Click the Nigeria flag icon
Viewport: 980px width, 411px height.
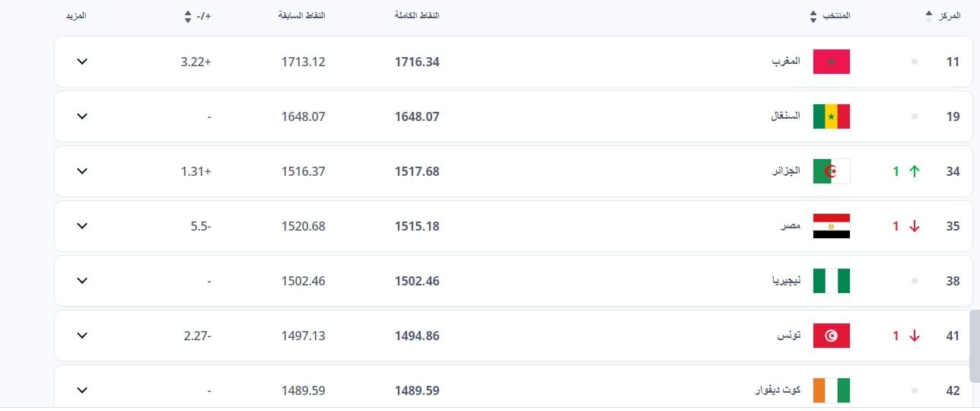pyautogui.click(x=831, y=281)
